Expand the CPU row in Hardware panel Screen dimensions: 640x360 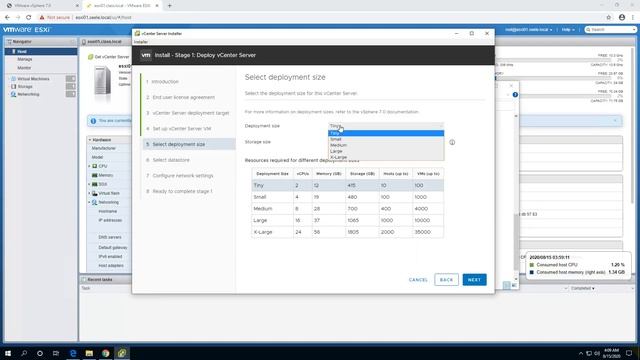tap(89, 166)
